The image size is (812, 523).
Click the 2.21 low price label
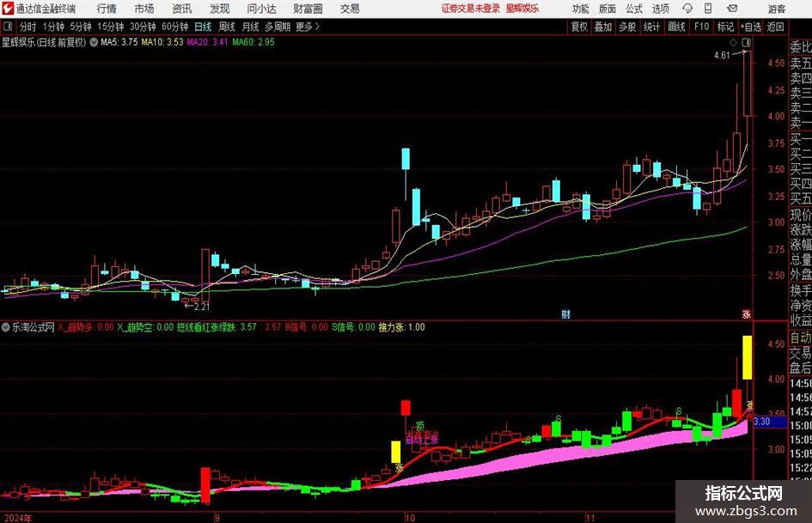pyautogui.click(x=201, y=307)
